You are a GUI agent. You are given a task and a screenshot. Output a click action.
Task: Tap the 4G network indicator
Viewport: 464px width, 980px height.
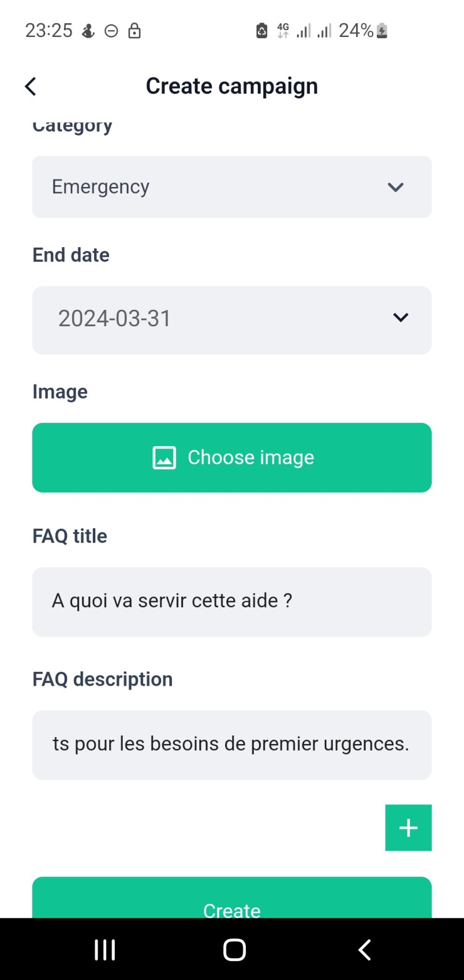click(x=283, y=30)
